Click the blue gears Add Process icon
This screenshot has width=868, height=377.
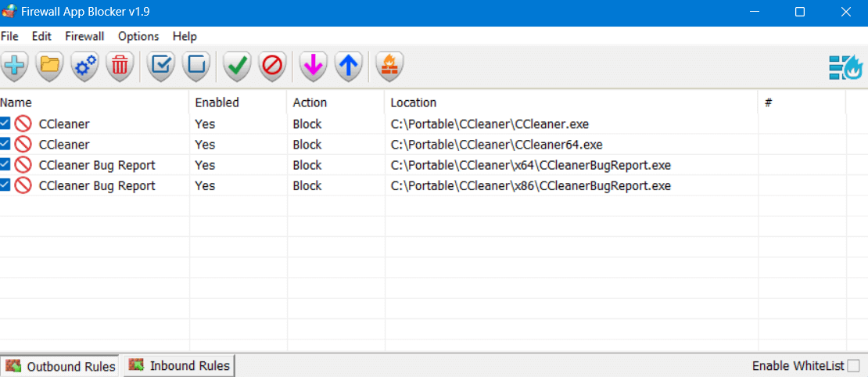tap(84, 66)
